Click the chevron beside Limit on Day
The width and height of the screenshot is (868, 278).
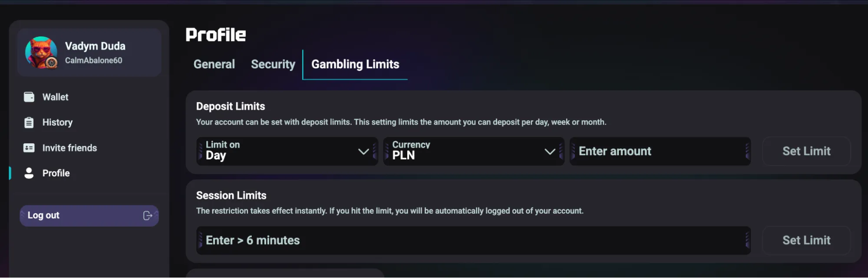click(x=363, y=152)
